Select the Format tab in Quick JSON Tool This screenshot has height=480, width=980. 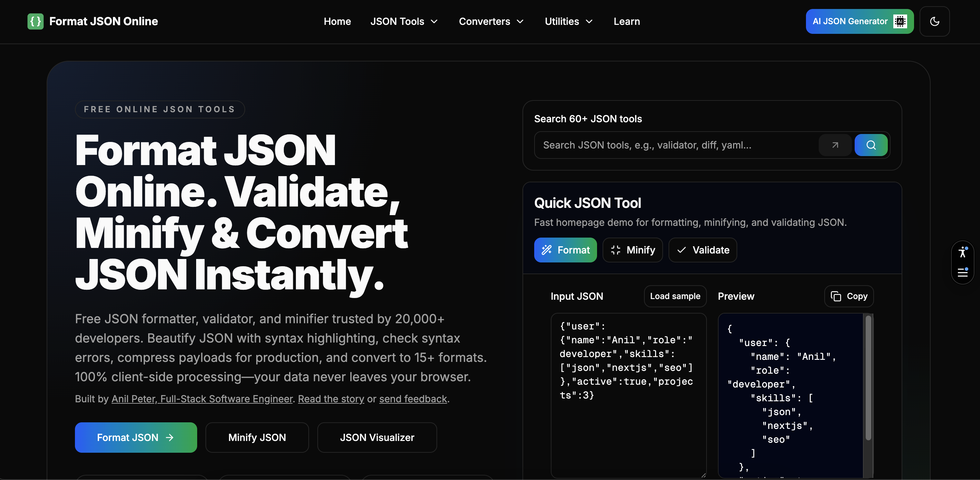pos(565,250)
